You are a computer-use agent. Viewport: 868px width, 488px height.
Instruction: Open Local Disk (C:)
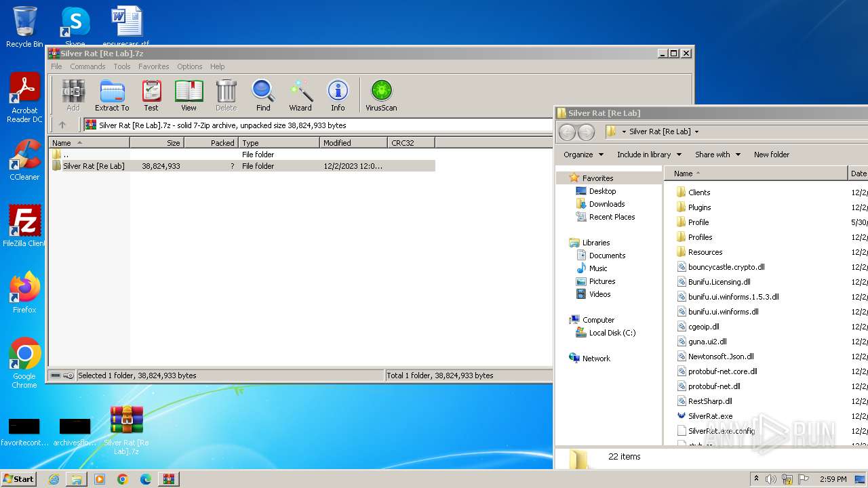[x=612, y=333]
